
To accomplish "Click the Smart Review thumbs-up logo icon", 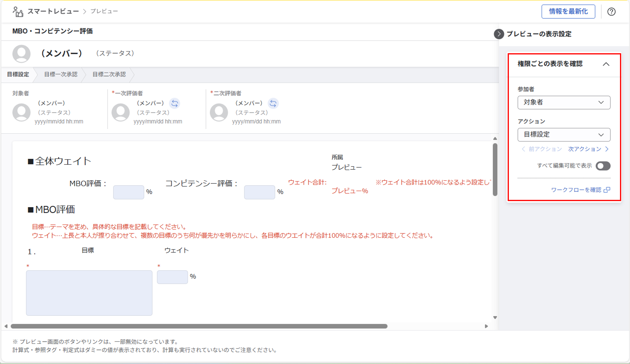I will [18, 12].
